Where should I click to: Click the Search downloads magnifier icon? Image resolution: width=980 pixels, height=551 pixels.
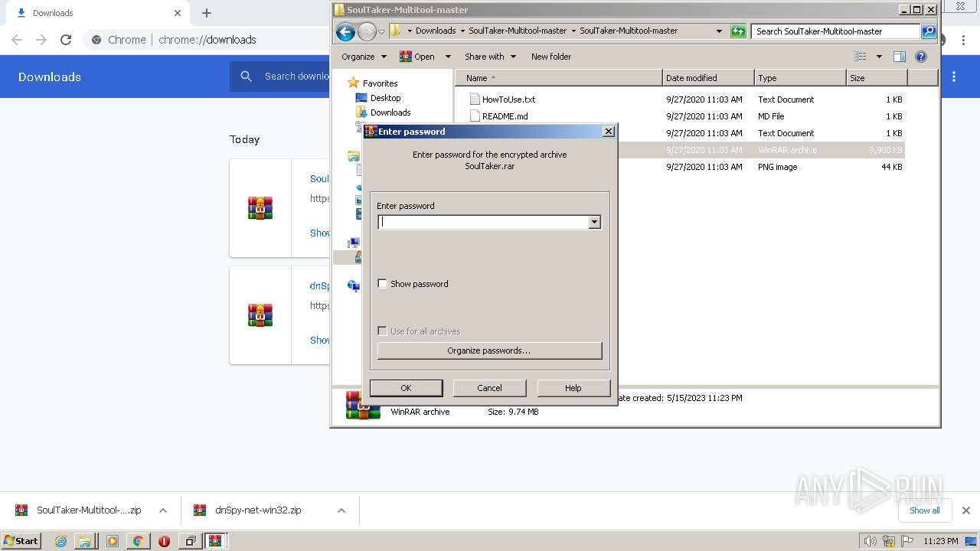[x=246, y=77]
